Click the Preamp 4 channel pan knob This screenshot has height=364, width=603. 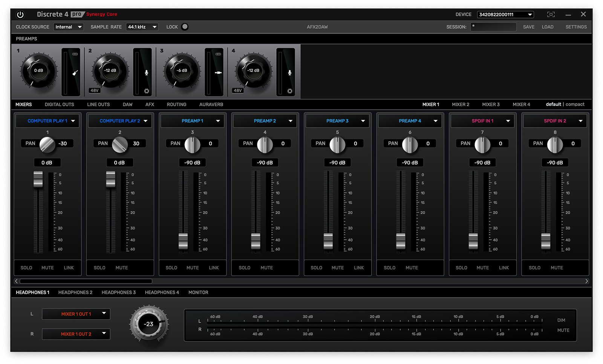coord(410,145)
